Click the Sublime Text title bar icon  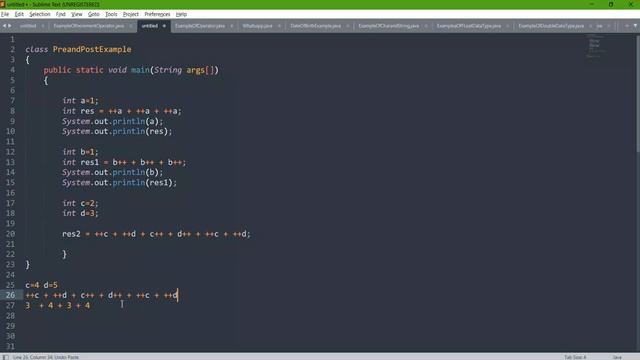[x=3, y=4]
